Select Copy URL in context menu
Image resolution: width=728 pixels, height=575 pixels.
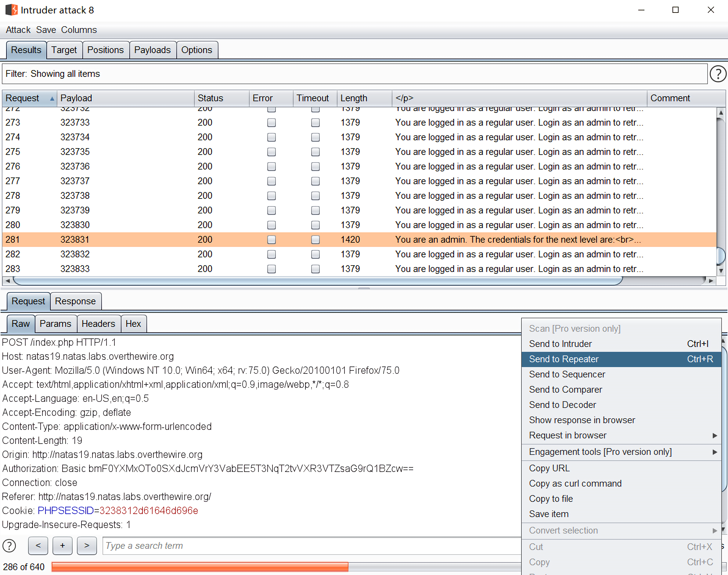[621, 468]
